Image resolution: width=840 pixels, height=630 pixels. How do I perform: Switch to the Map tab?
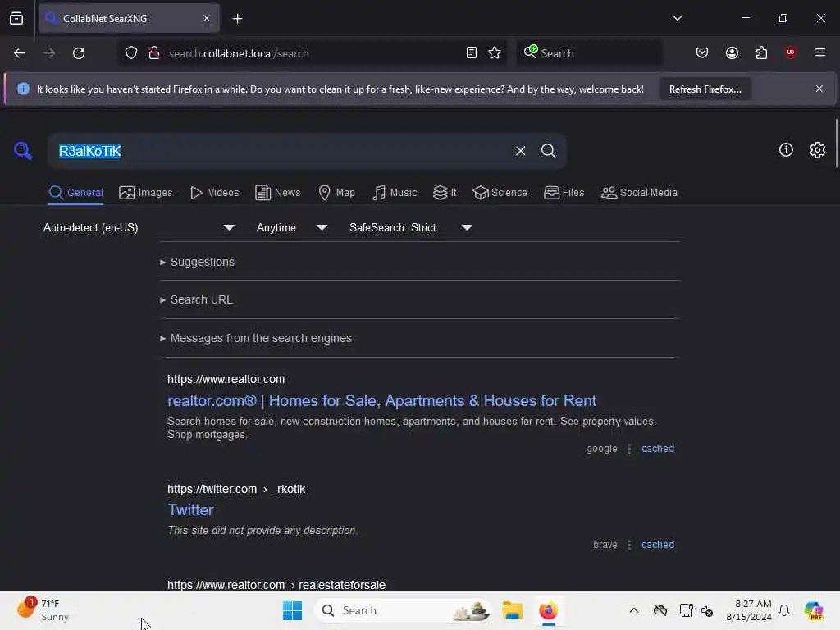336,193
